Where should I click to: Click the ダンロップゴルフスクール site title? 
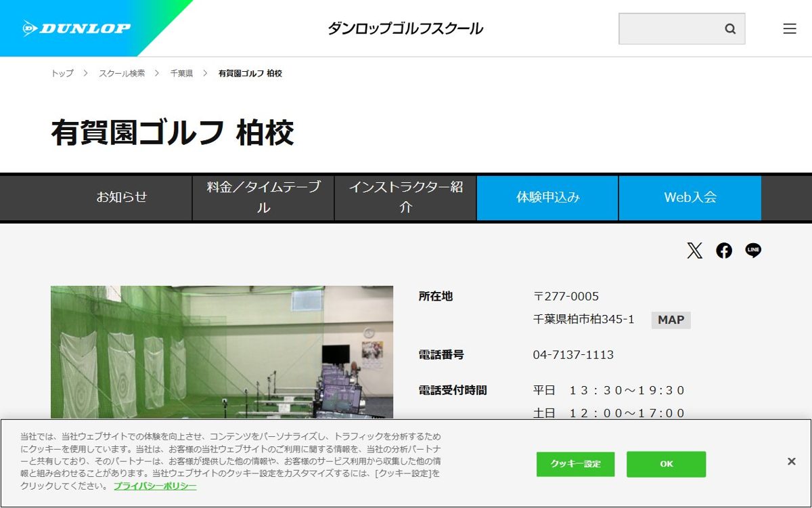pos(405,28)
